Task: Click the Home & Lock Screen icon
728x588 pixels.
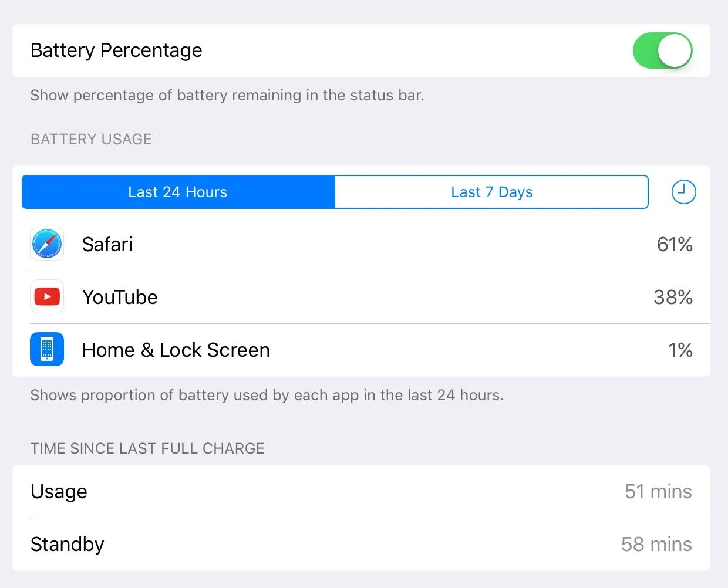Action: (47, 350)
